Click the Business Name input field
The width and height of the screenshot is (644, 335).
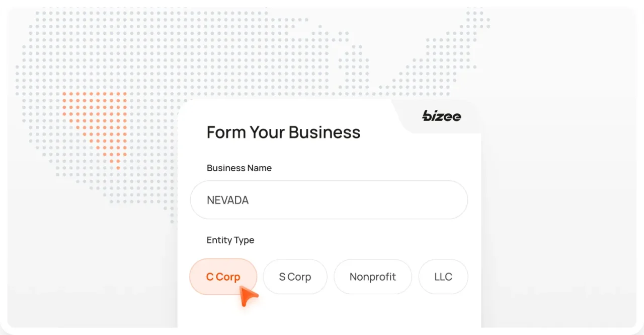point(329,199)
